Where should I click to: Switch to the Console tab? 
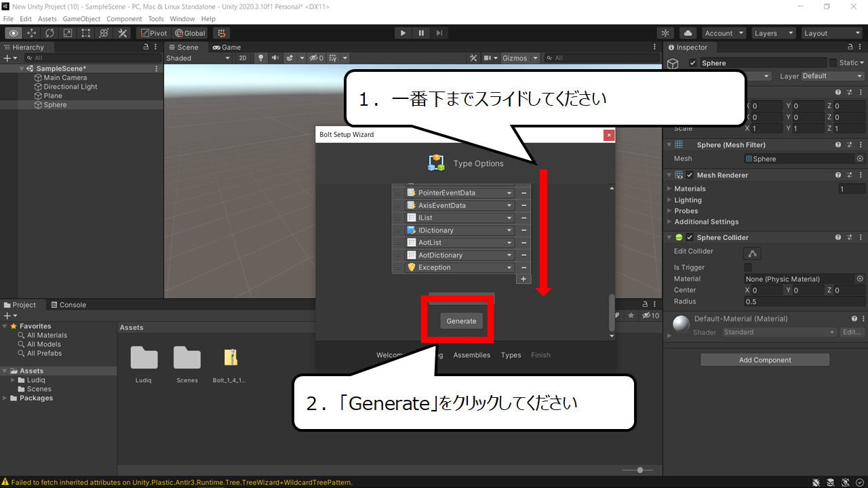click(x=68, y=305)
